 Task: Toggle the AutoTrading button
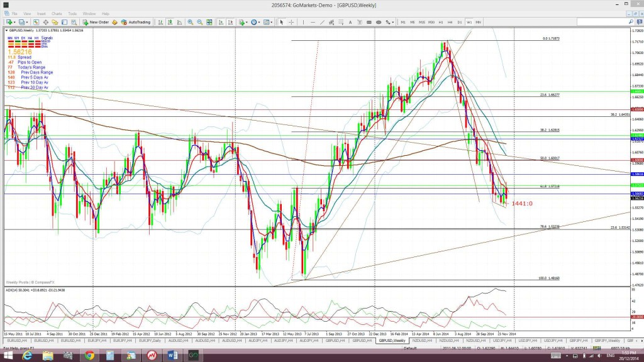pos(136,22)
